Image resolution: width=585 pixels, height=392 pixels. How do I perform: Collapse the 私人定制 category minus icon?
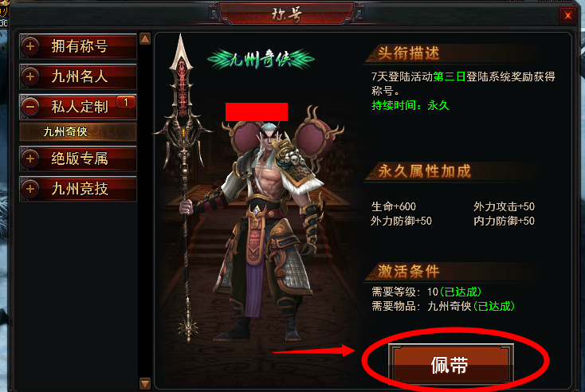click(x=30, y=107)
